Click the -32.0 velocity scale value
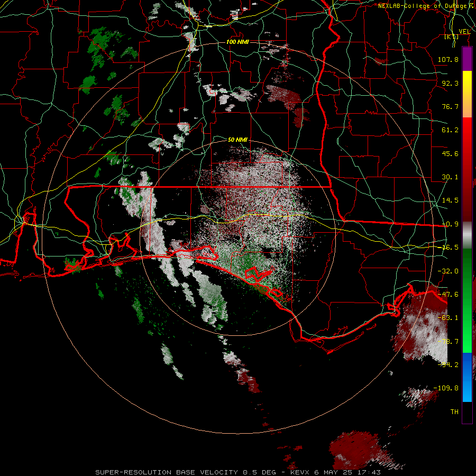Viewport: 476px width, 476px height. 448,271
